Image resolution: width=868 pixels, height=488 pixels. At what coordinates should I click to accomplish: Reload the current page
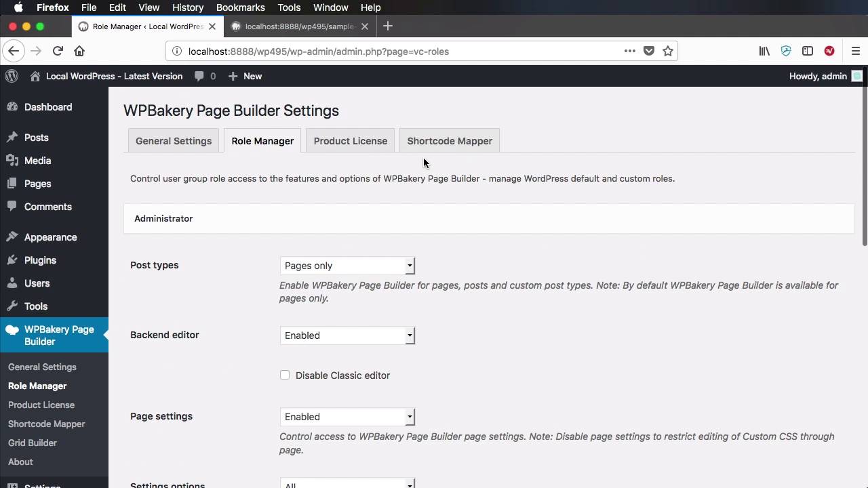pyautogui.click(x=58, y=51)
